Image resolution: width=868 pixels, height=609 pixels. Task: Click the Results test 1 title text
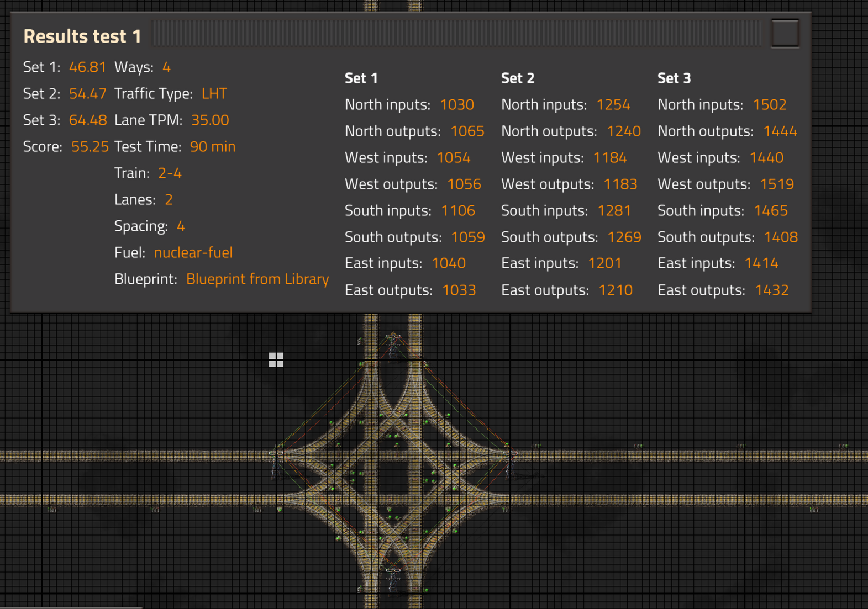[82, 36]
